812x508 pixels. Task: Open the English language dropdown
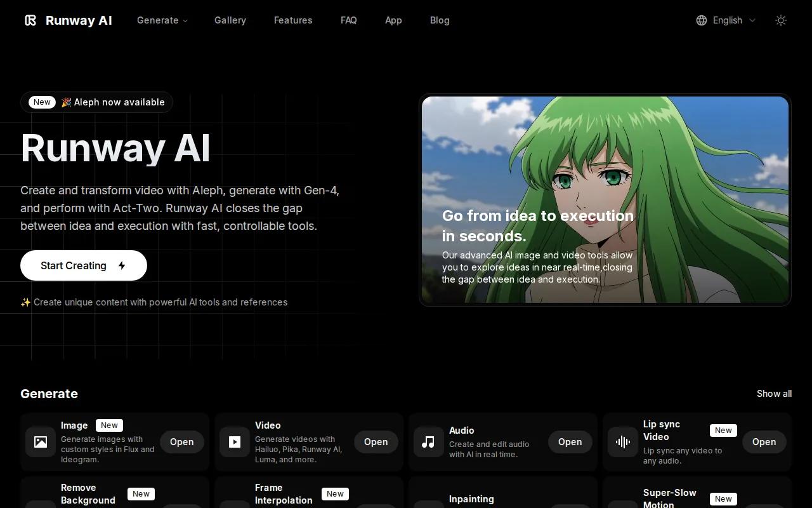[x=726, y=20]
